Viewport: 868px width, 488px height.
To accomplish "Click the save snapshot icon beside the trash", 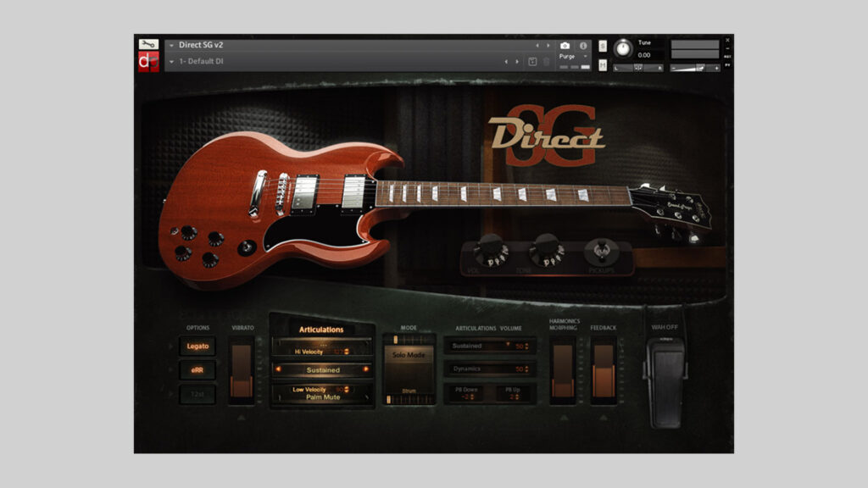I will pos(534,61).
